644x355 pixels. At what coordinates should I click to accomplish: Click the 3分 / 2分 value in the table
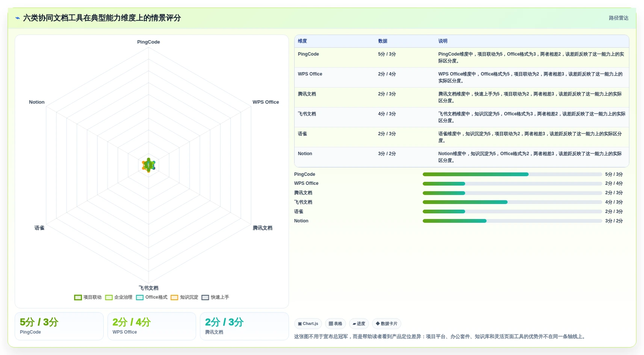click(387, 154)
